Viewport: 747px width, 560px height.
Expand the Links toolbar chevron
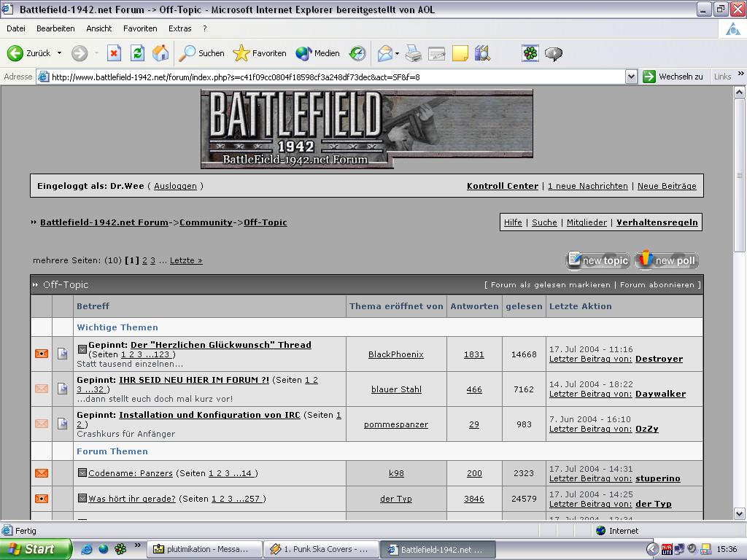(741, 74)
